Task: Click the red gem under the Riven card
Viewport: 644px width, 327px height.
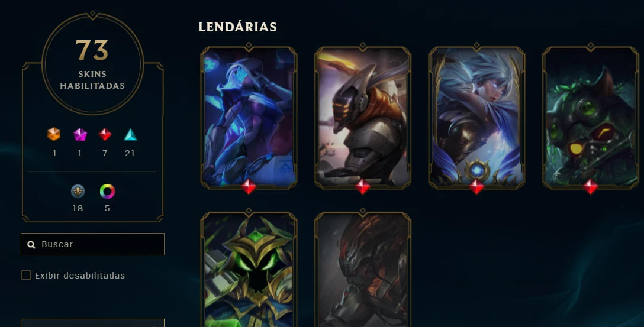Action: tap(476, 187)
